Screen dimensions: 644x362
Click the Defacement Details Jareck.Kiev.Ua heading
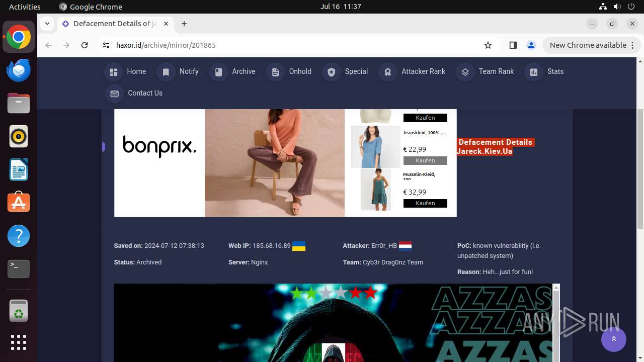point(495,147)
